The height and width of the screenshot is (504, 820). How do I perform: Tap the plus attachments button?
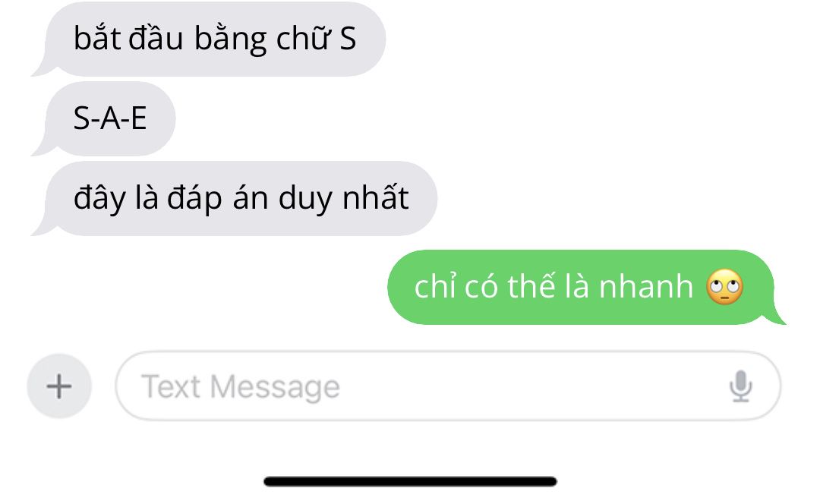59,386
